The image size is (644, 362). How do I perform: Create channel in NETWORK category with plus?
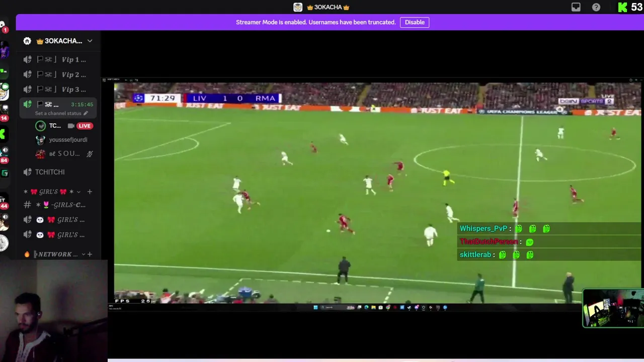coord(90,254)
